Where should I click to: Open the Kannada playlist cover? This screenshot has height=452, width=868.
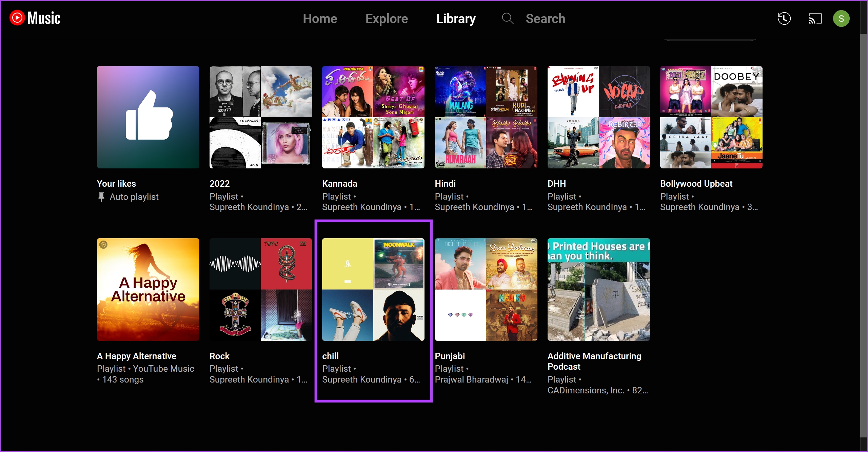coord(373,117)
